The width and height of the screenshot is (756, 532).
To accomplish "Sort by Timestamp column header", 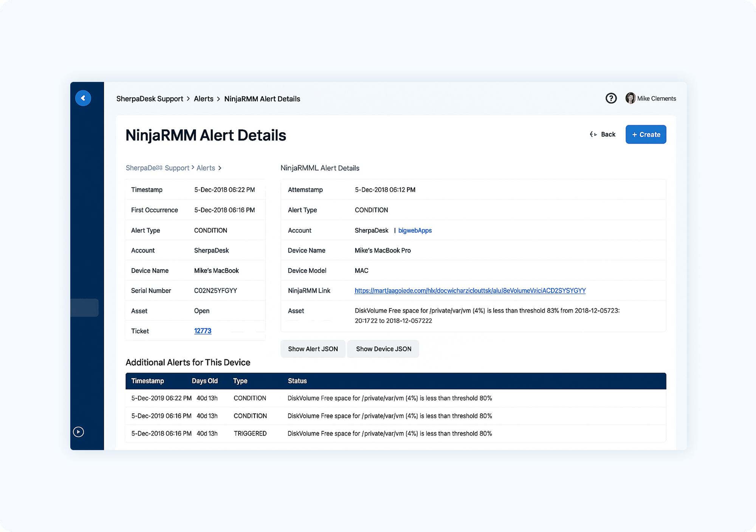I will (147, 381).
